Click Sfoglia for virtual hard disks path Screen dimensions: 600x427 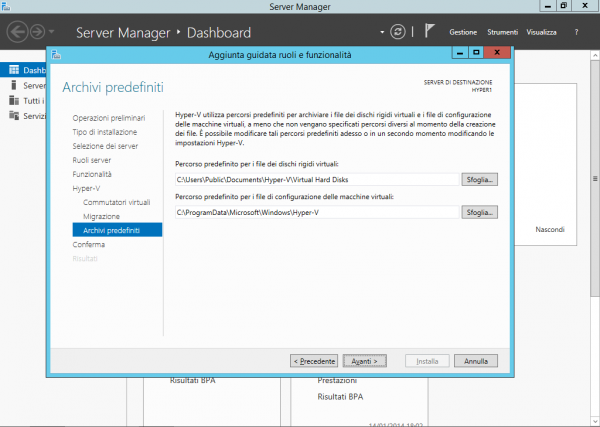click(x=479, y=179)
